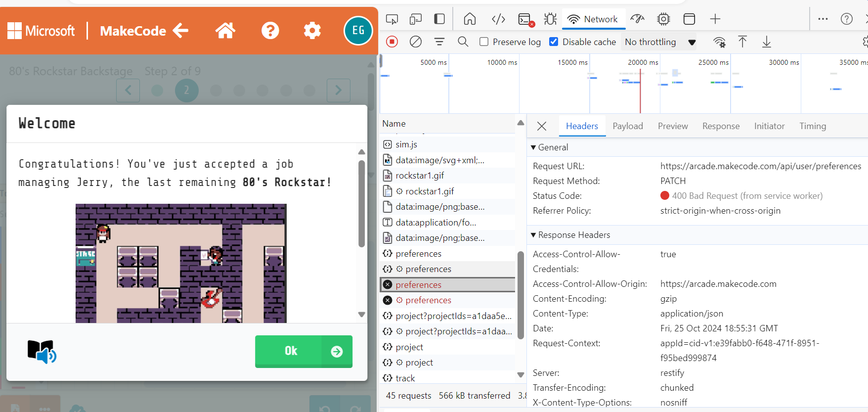
Task: Click the Request URL value
Action: 761,166
